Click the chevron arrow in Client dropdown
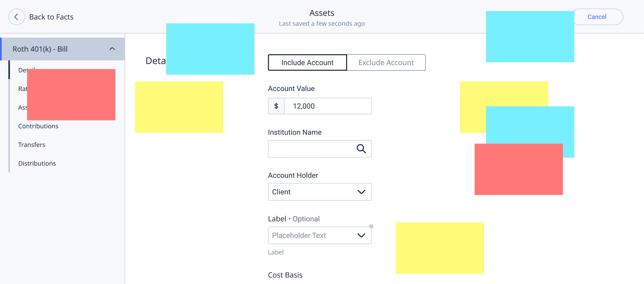The height and width of the screenshot is (284, 644). coord(361,192)
